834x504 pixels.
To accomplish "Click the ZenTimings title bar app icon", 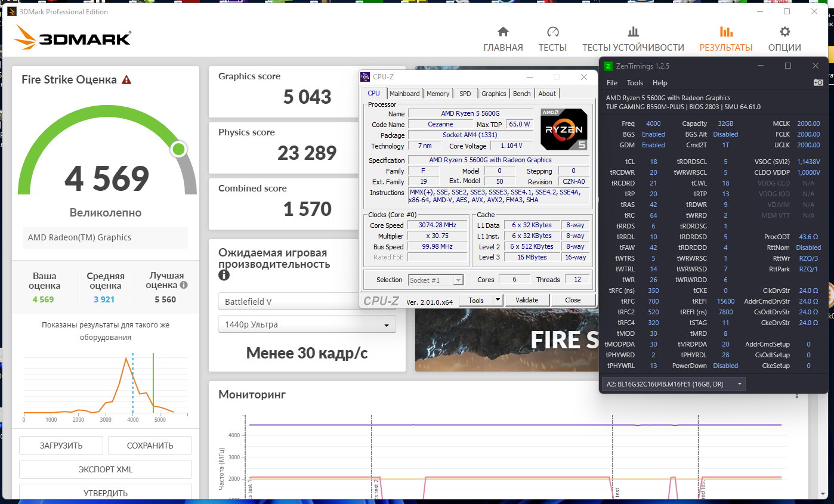I will coord(608,66).
